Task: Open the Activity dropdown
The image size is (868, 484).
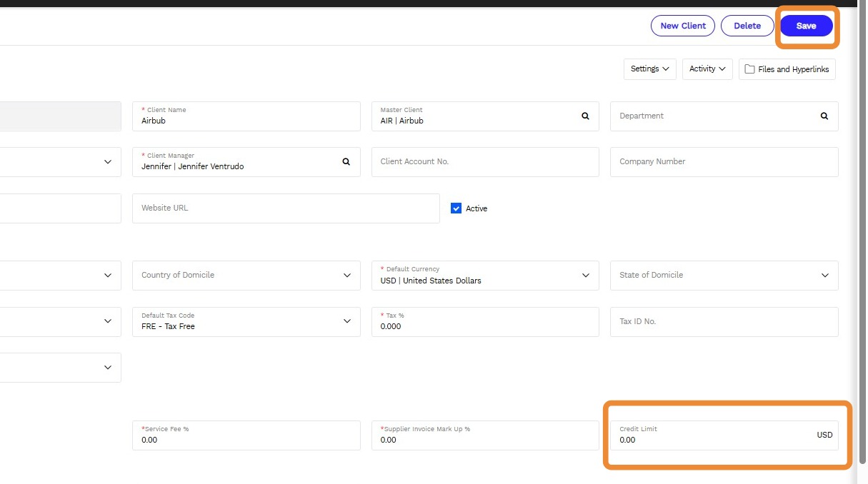Action: pos(707,69)
